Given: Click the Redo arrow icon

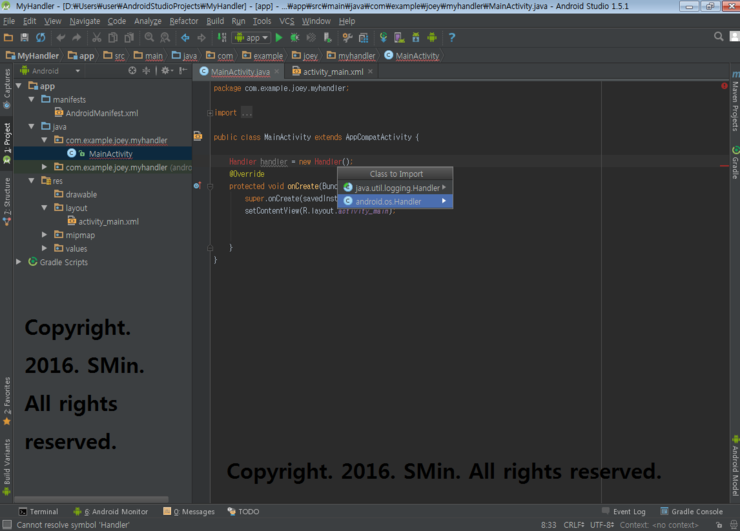Looking at the screenshot, I should [76, 37].
